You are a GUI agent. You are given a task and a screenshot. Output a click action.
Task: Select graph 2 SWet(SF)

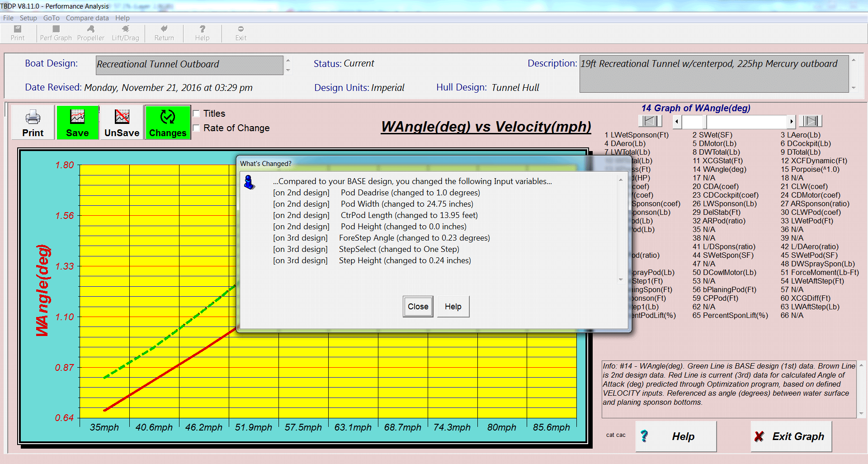pyautogui.click(x=712, y=135)
